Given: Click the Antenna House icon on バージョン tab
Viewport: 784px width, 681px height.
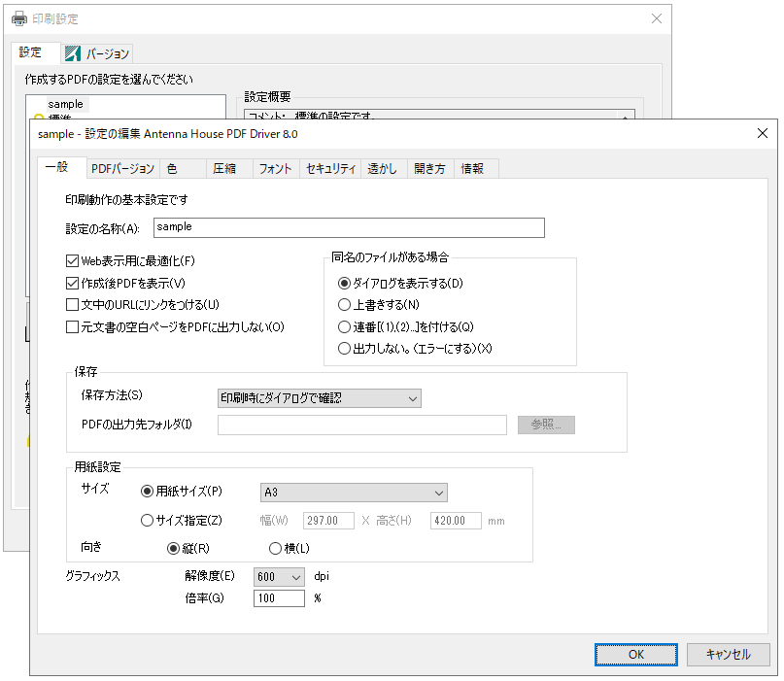Looking at the screenshot, I should (x=73, y=53).
